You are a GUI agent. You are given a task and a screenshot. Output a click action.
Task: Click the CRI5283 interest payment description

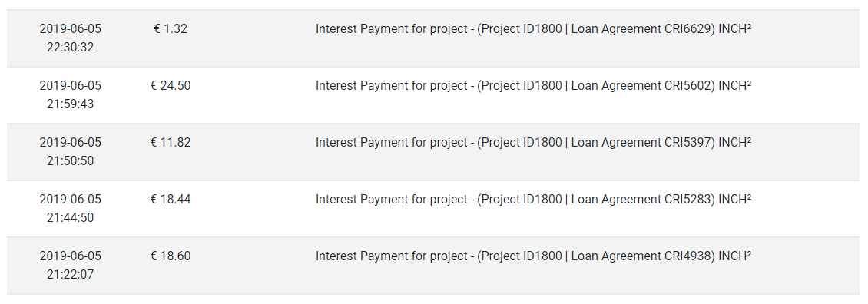(x=533, y=200)
